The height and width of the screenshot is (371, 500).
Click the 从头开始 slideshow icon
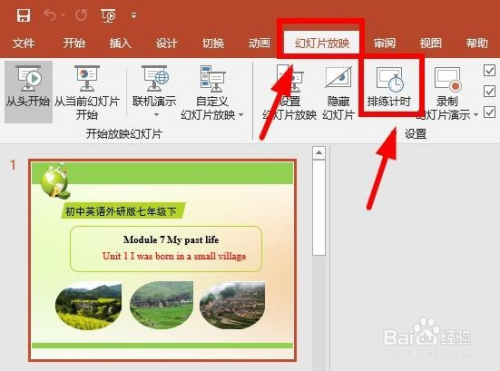click(28, 79)
